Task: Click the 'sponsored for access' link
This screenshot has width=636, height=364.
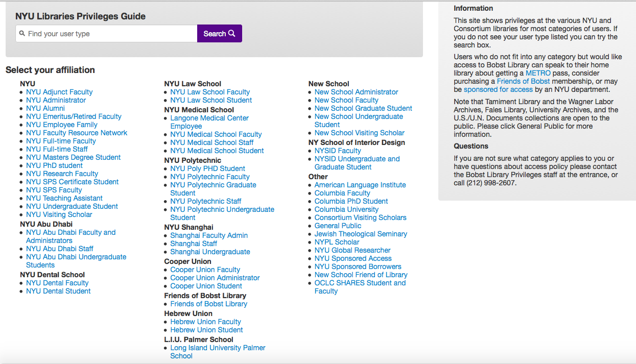Action: pyautogui.click(x=498, y=89)
